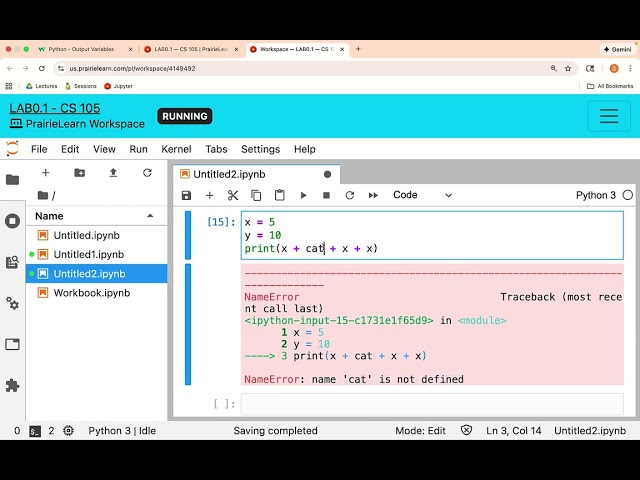Switch to LAB0.1 PrairieLearn browser tab
Viewport: 640px width, 480px height.
coord(191,49)
